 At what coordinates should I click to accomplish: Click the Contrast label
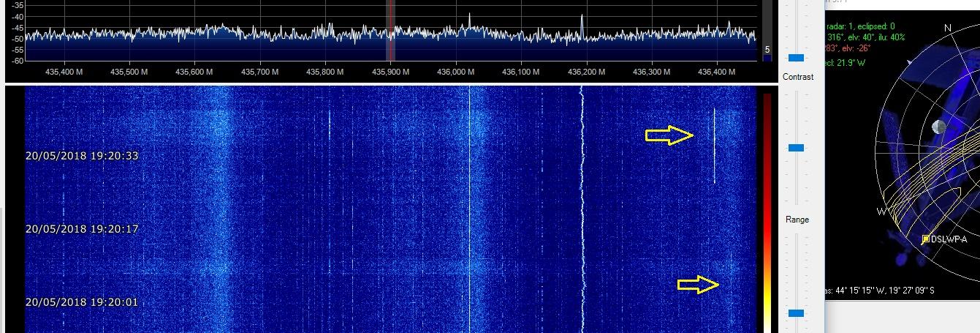coord(797,77)
